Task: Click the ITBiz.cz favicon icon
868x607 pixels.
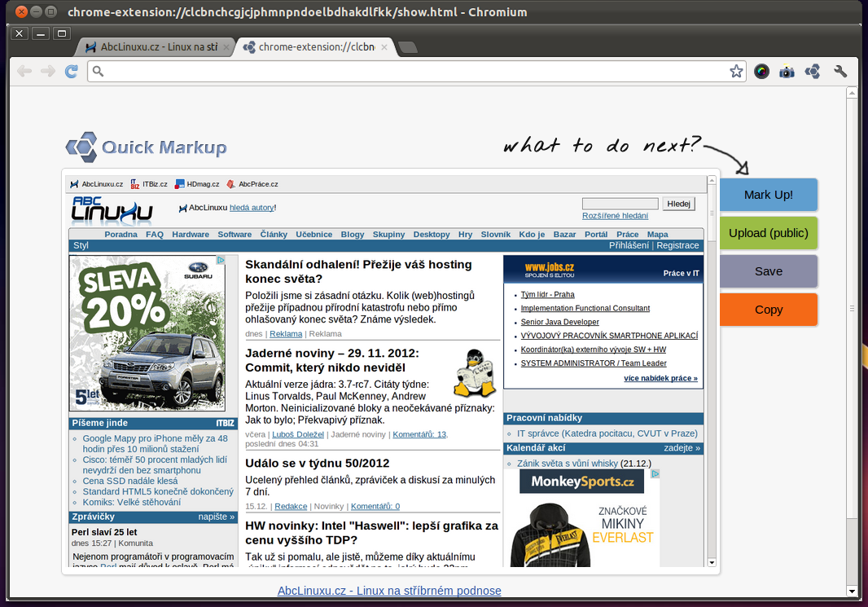Action: pyautogui.click(x=134, y=184)
